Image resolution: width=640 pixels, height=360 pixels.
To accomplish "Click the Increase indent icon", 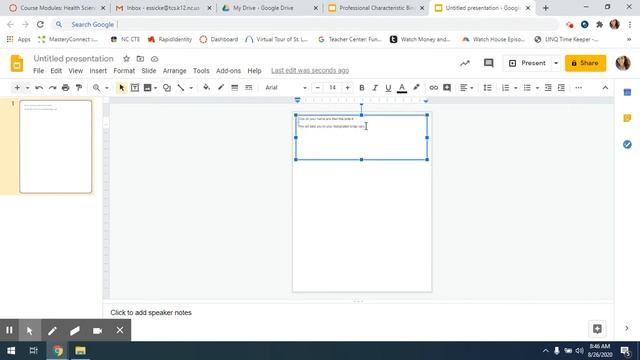I will pos(562,88).
